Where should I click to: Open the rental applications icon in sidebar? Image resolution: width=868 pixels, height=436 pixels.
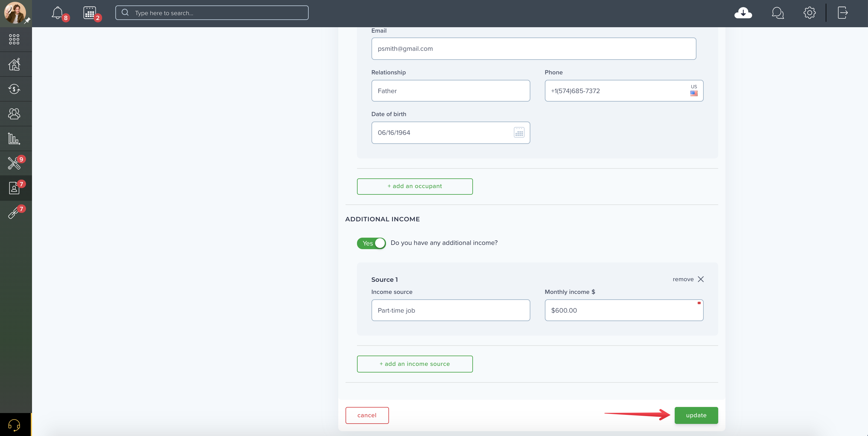14,188
